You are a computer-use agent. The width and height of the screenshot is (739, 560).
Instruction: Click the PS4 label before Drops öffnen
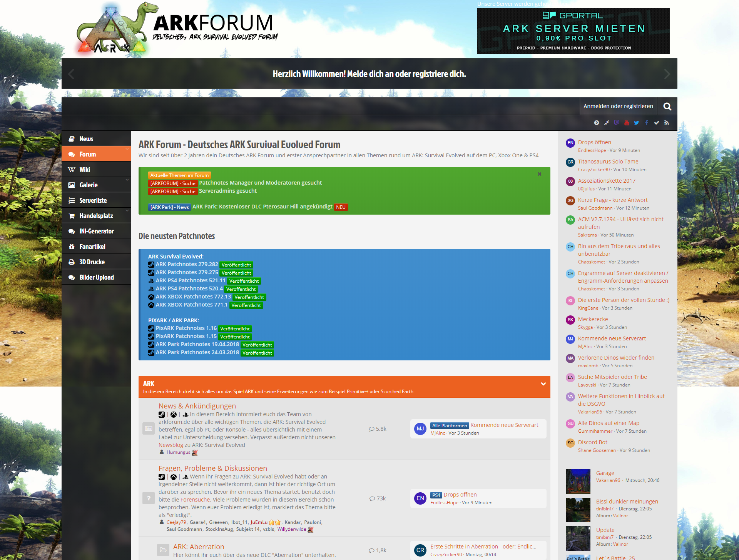(436, 495)
